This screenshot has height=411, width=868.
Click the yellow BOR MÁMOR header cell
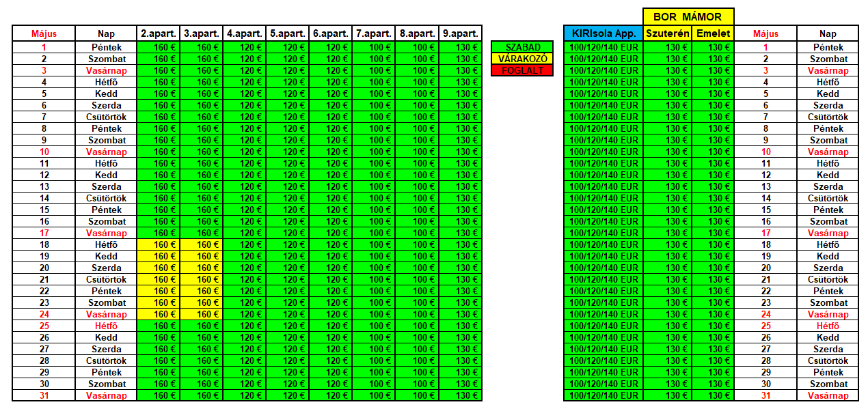point(688,16)
